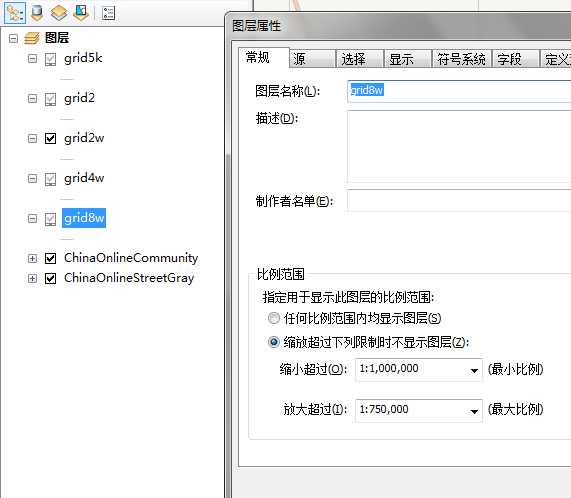
Task: Select the grid2w layer name
Action: 84,138
